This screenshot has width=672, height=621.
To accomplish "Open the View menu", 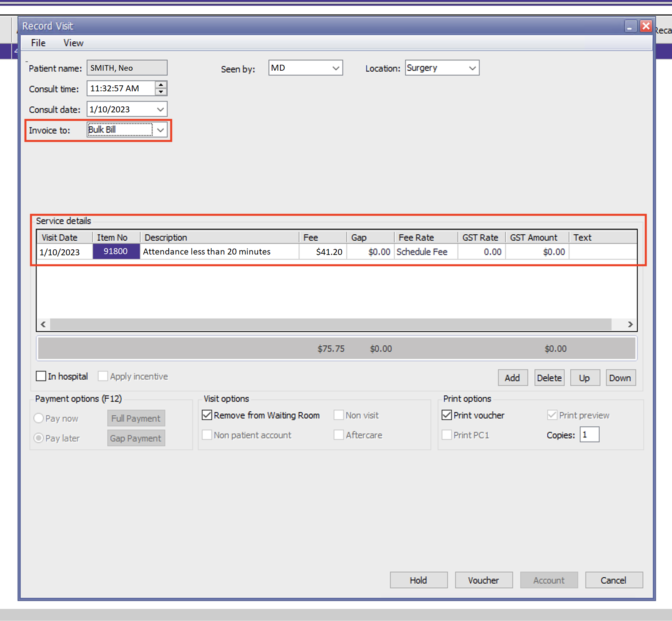I will coord(73,43).
